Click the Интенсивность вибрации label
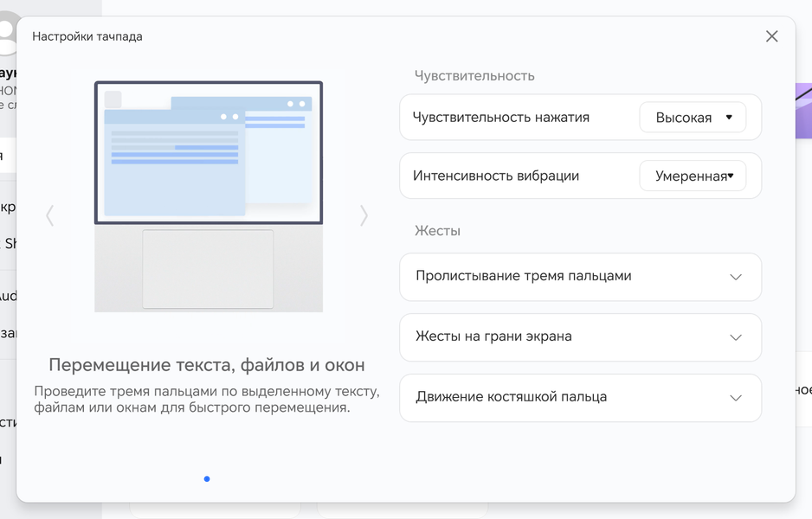Image resolution: width=812 pixels, height=519 pixels. [496, 176]
